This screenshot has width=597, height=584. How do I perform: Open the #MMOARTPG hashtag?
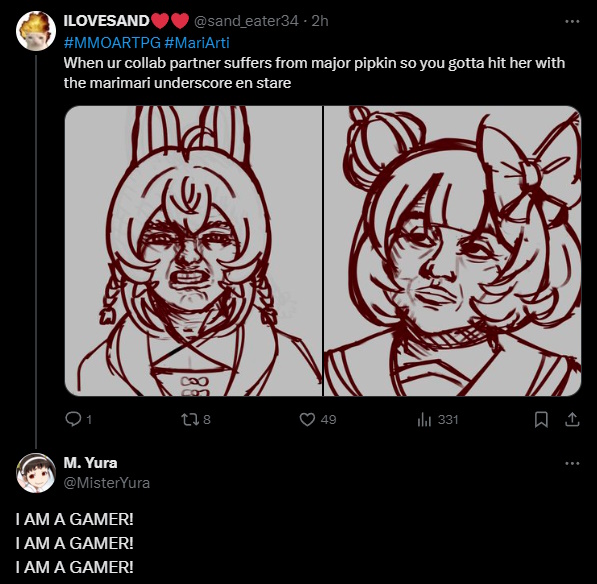coord(112,43)
